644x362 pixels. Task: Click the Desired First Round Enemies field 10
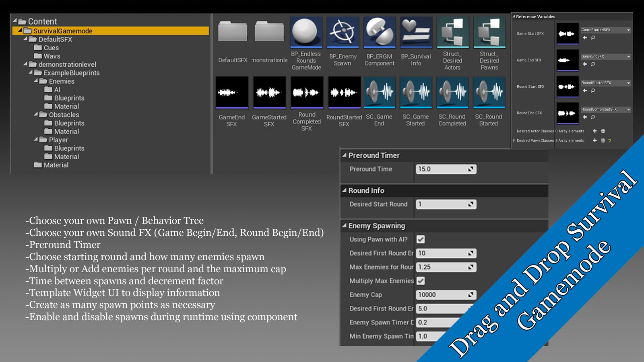click(446, 253)
